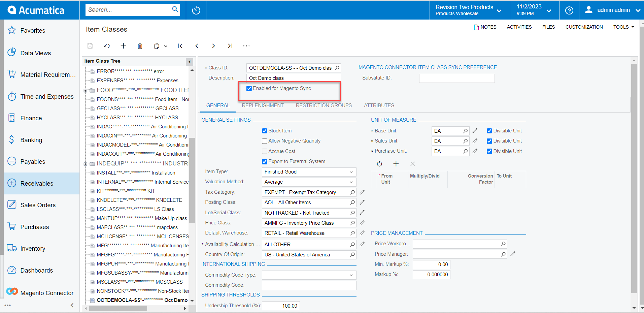This screenshot has width=644, height=313.
Task: Open the Inventory workspace
Action: (32, 248)
